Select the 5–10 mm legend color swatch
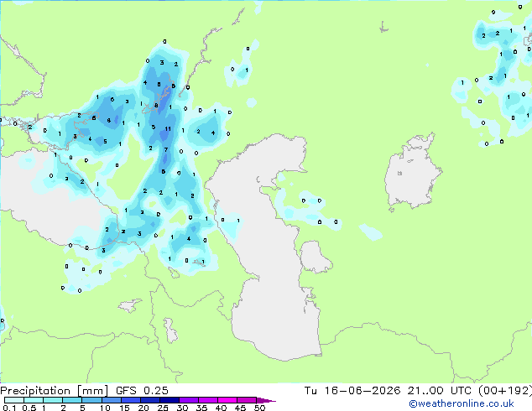The height and width of the screenshot is (411, 532). point(91,400)
